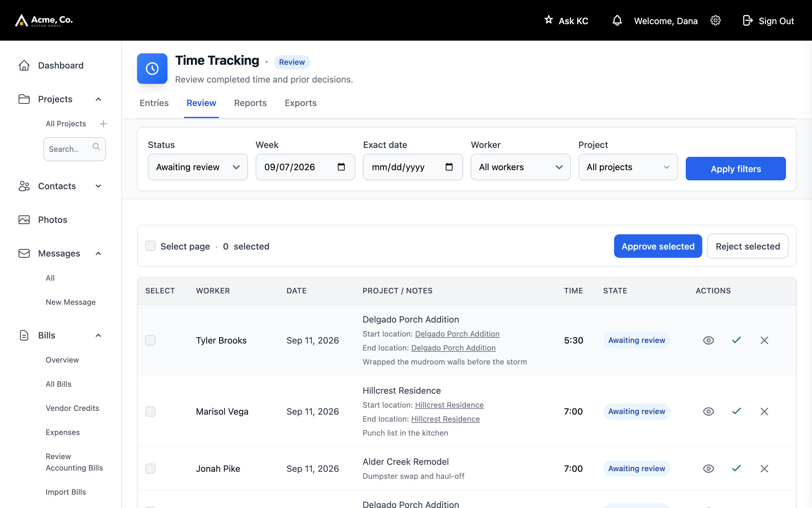The width and height of the screenshot is (812, 508).
Task: Switch to the Exports tab
Action: click(x=301, y=103)
